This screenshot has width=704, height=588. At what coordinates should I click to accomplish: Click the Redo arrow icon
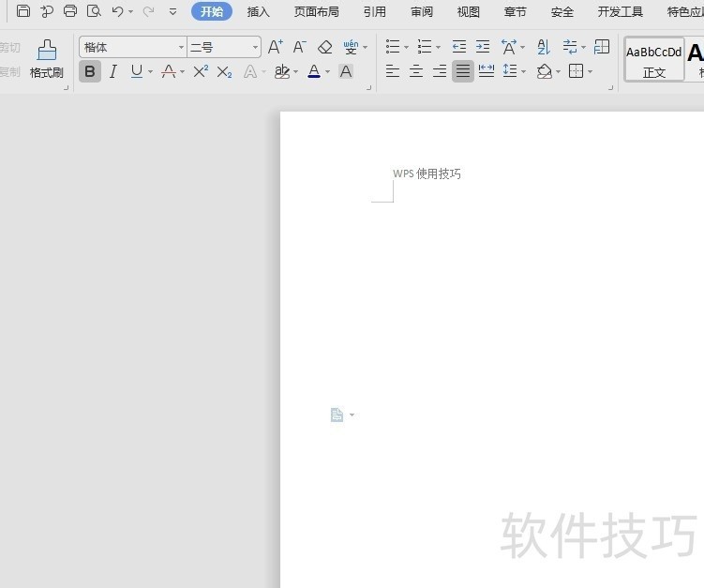pos(148,11)
